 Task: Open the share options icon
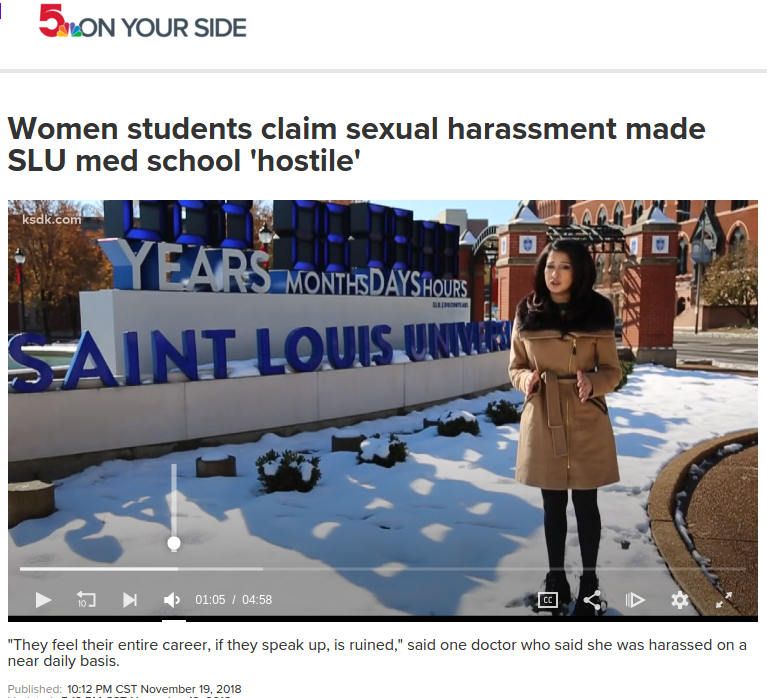(592, 599)
